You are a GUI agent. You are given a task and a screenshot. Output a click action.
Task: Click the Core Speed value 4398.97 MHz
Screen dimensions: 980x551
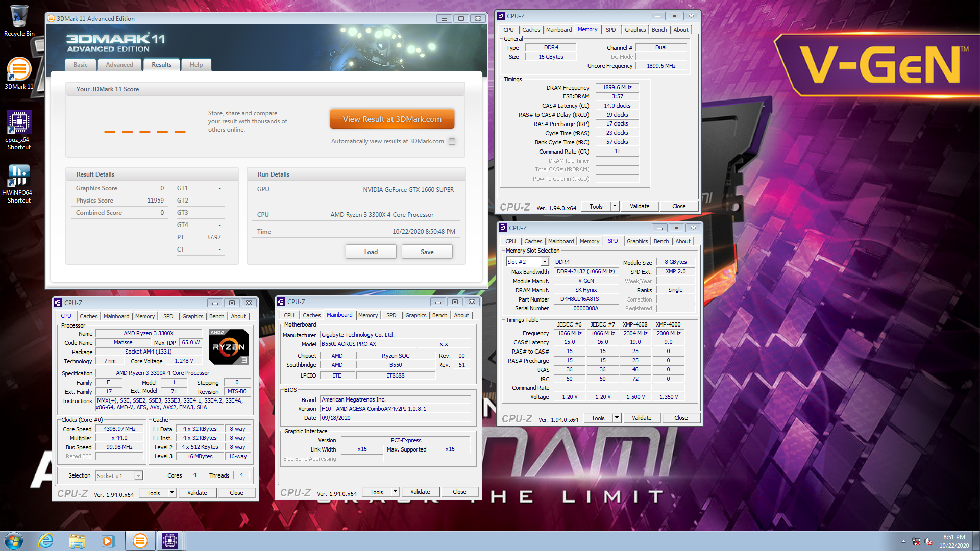(119, 429)
